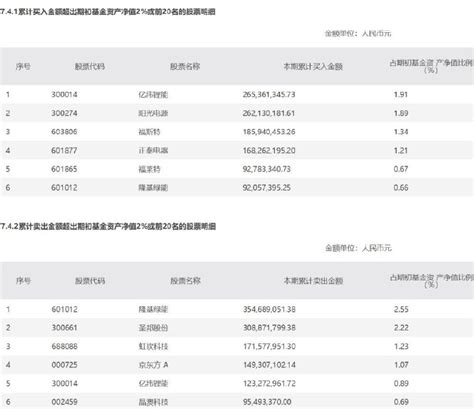474x409 pixels.
Task: Click the sell amount 354,689,051.38
Action: [x=269, y=309]
